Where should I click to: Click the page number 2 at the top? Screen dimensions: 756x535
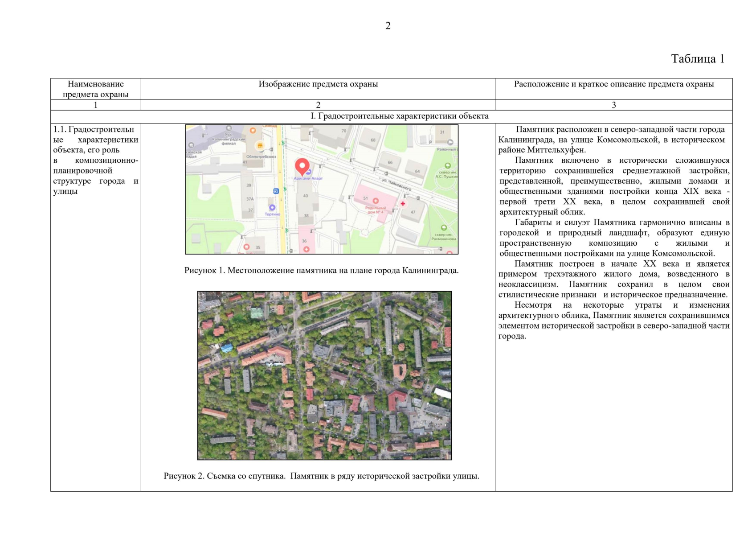[388, 26]
